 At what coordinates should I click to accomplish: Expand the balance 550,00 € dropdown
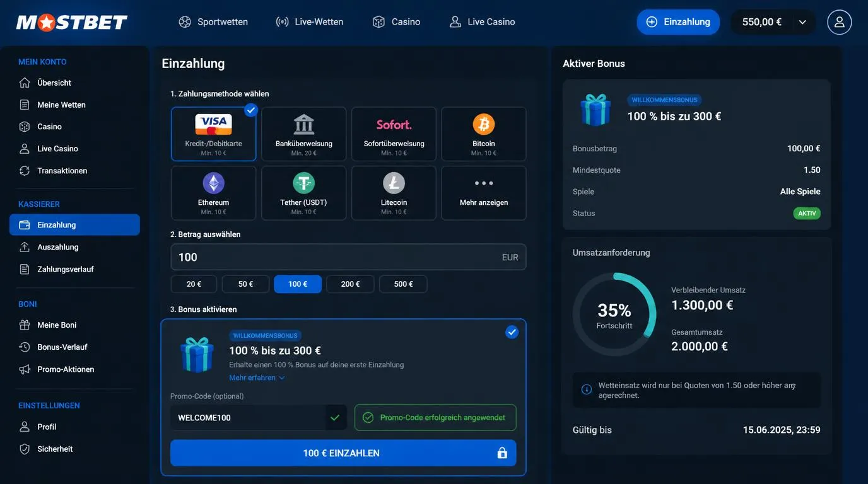pos(773,22)
